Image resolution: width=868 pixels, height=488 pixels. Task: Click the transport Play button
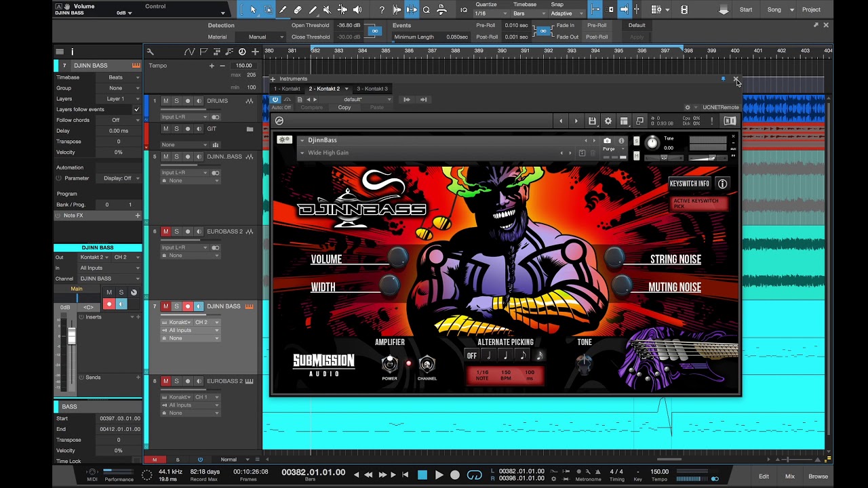439,475
